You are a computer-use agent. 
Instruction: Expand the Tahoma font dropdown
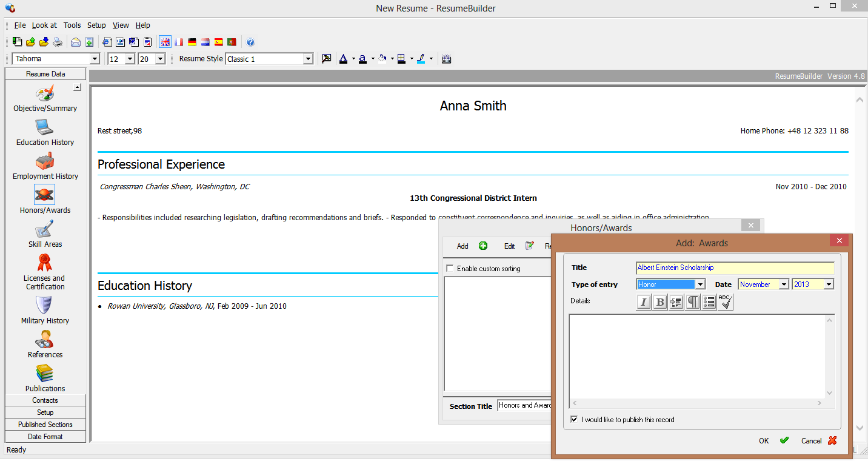[95, 59]
